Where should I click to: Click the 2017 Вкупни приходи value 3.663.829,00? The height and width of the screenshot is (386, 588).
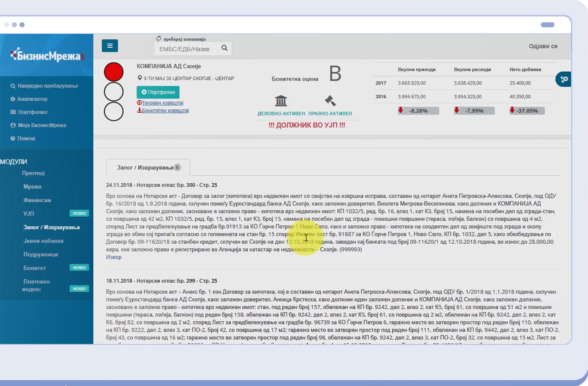(x=412, y=83)
